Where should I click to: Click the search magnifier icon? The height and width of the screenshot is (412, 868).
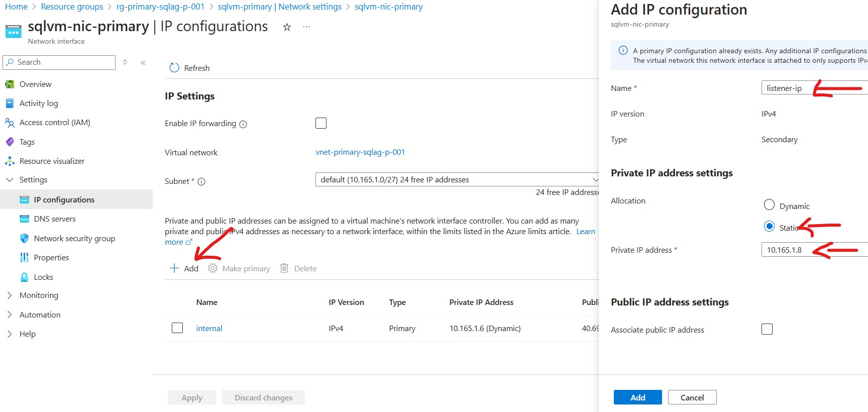(x=10, y=62)
